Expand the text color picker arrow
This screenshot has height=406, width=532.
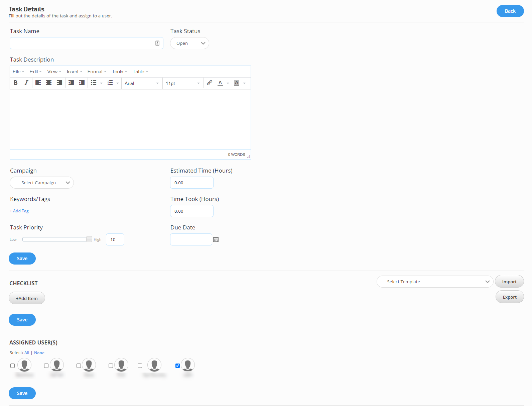point(228,83)
